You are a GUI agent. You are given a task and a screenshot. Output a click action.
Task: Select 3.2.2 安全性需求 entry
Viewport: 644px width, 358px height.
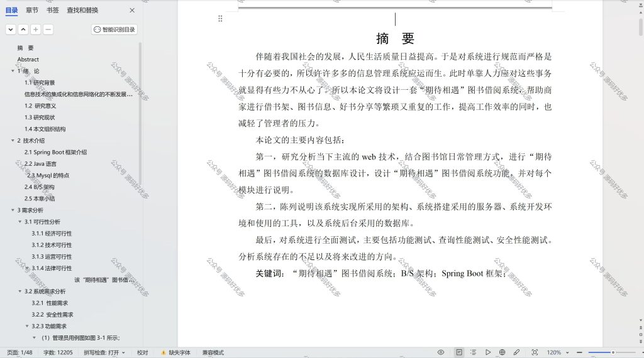52,315
